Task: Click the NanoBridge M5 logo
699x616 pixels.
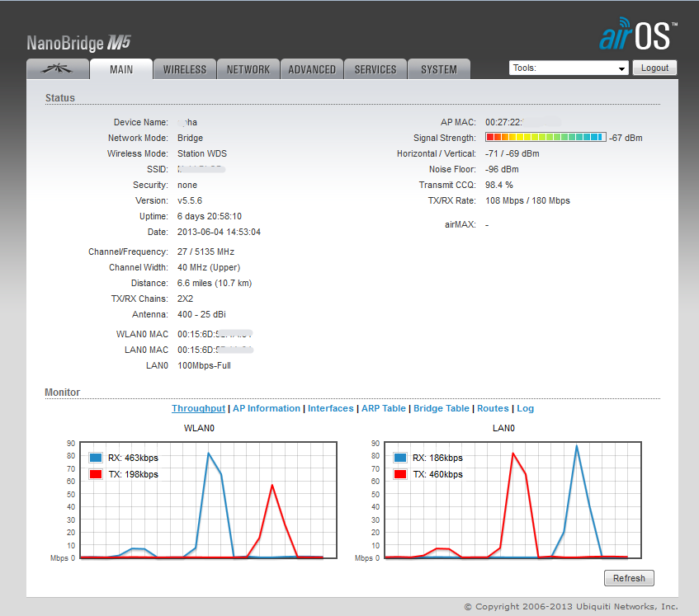Action: click(x=78, y=43)
